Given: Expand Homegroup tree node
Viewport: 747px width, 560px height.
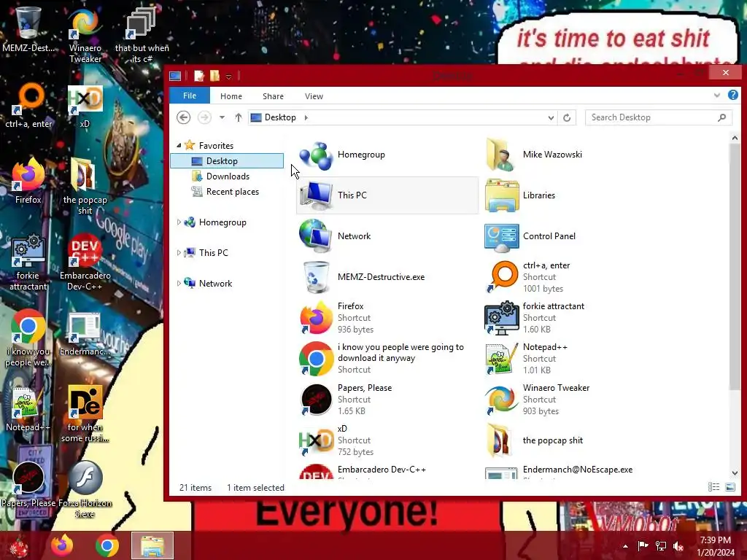Looking at the screenshot, I should [179, 222].
